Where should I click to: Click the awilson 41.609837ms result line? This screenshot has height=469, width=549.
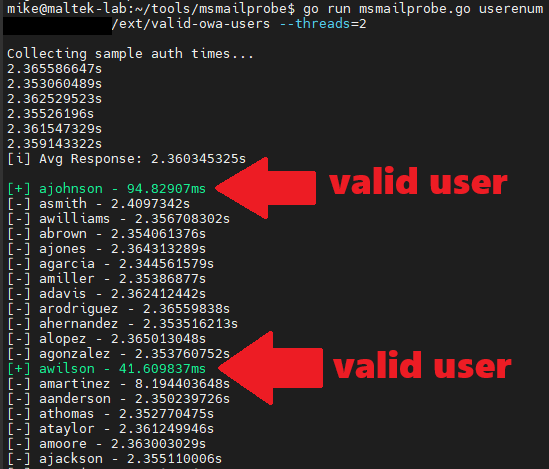(106, 369)
